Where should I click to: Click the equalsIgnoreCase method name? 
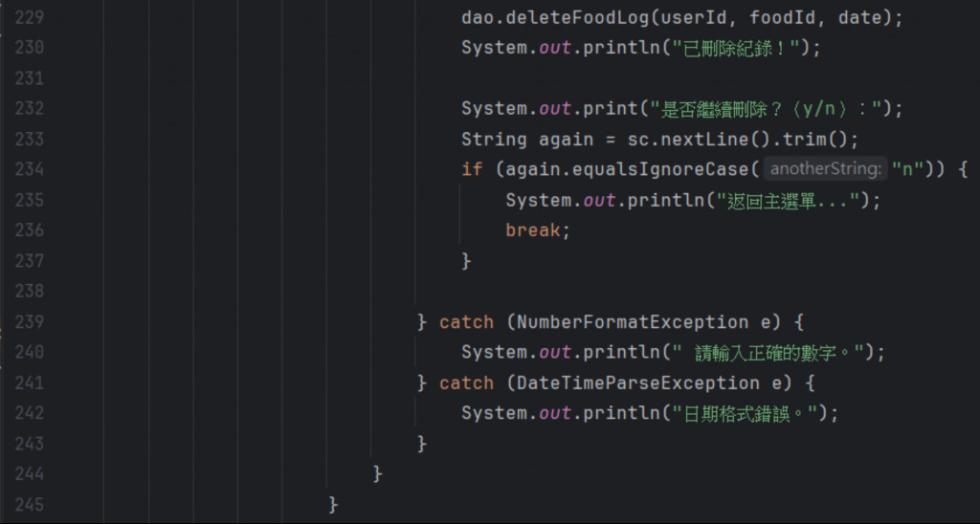[660, 169]
